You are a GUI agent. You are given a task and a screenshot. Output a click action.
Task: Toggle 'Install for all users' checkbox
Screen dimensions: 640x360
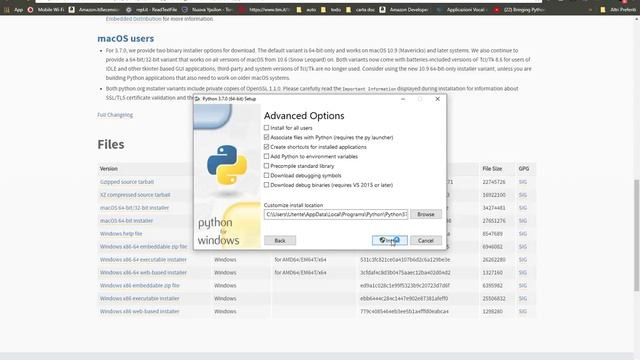(x=267, y=128)
